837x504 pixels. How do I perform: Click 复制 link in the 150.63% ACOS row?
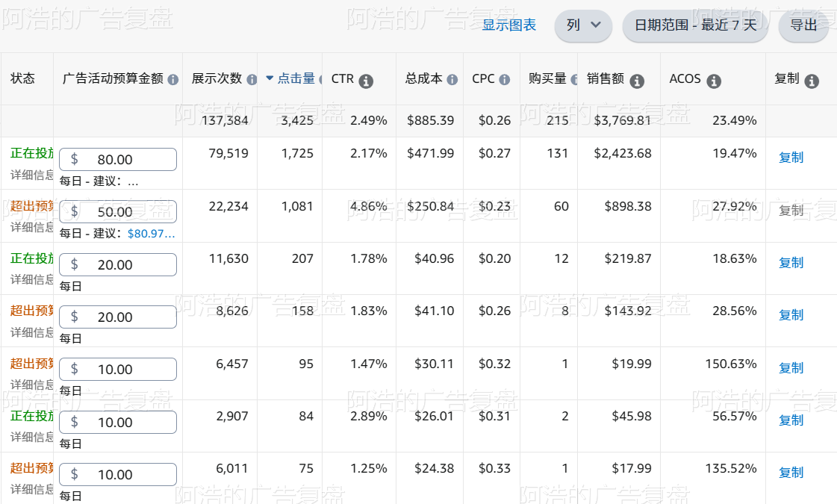pos(791,368)
